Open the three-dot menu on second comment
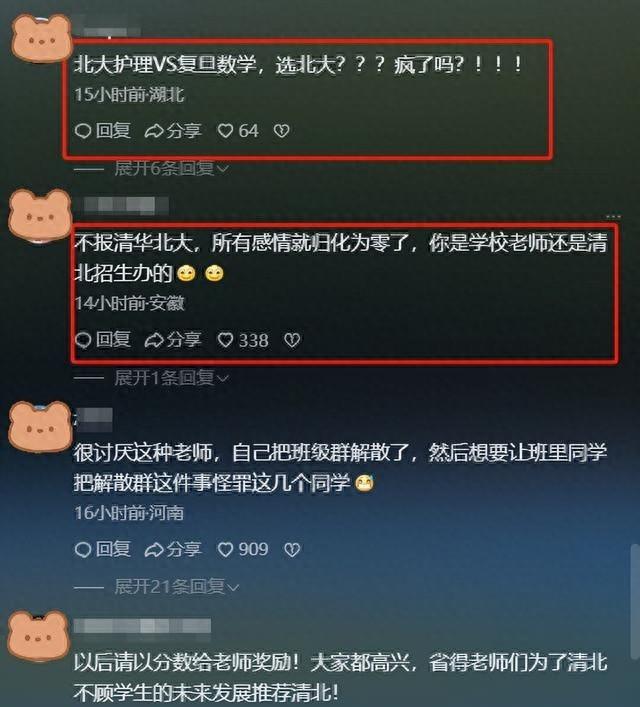Screen dimensions: 640x707 coord(613,216)
